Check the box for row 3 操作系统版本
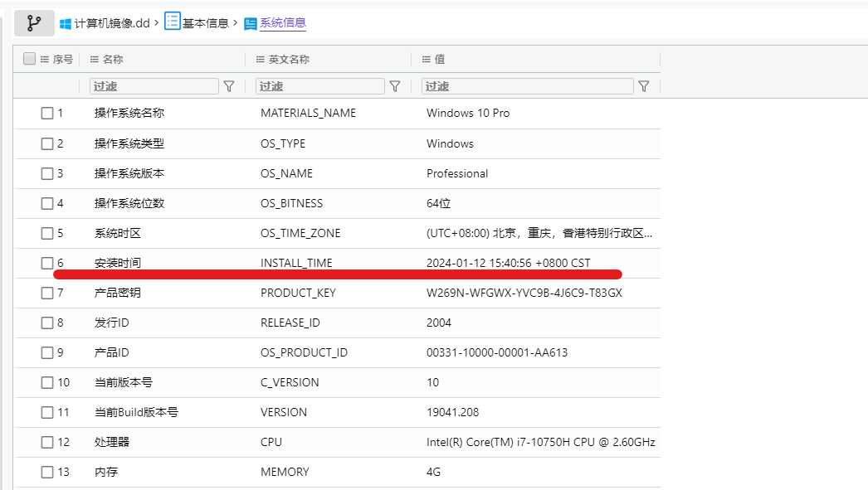This screenshot has height=490, width=868. tap(47, 173)
